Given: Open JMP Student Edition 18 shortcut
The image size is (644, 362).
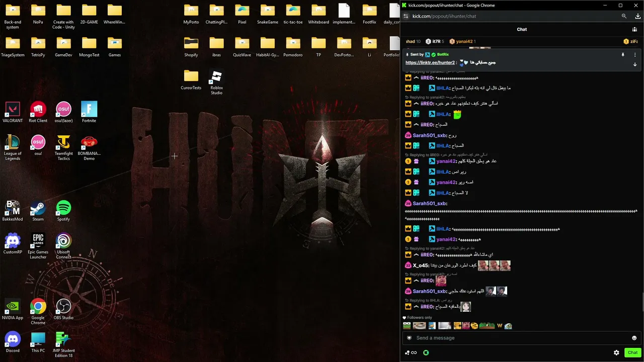Looking at the screenshot, I should (63, 345).
